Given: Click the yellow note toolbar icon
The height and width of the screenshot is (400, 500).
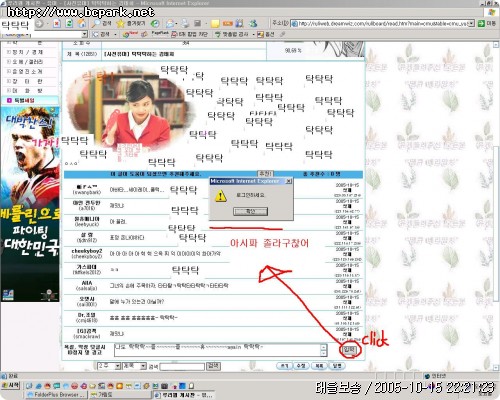Looking at the screenshot, I should coord(215,24).
